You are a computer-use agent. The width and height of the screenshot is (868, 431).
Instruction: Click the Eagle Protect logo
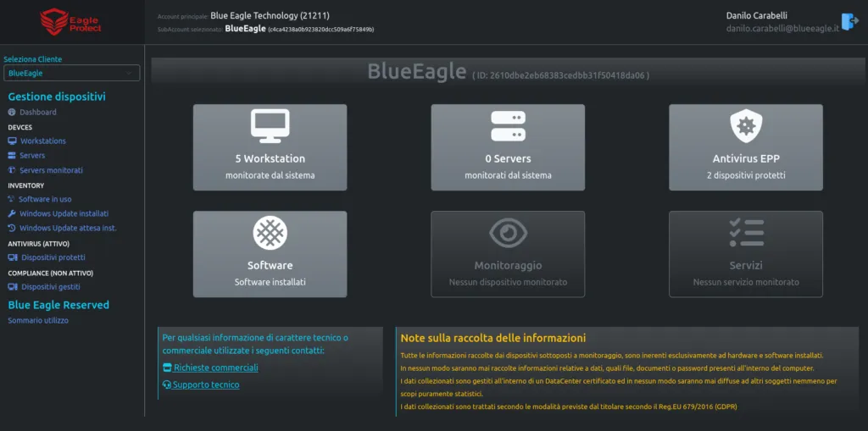tap(71, 22)
